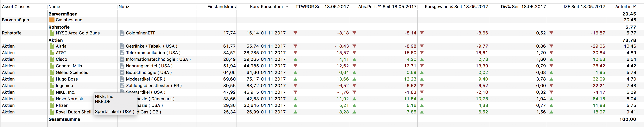Click the note icon for Biotechnologie ( USA )
The image size is (644, 127).
pyautogui.click(x=122, y=73)
